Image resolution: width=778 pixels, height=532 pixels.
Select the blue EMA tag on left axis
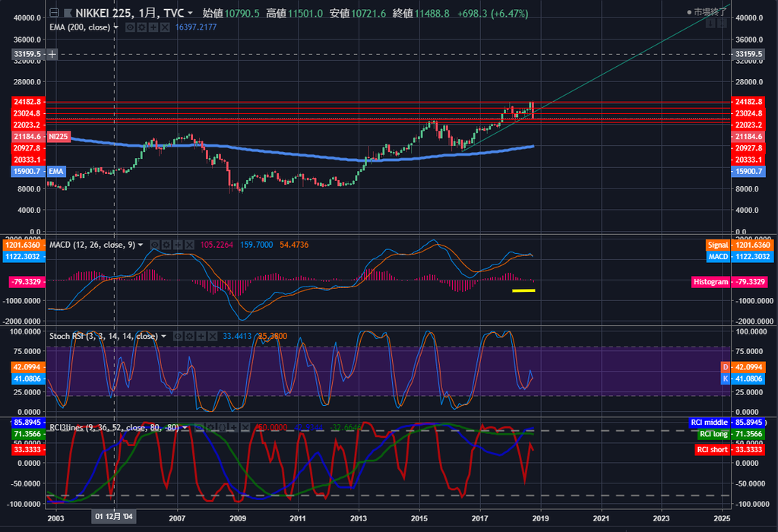(56, 171)
